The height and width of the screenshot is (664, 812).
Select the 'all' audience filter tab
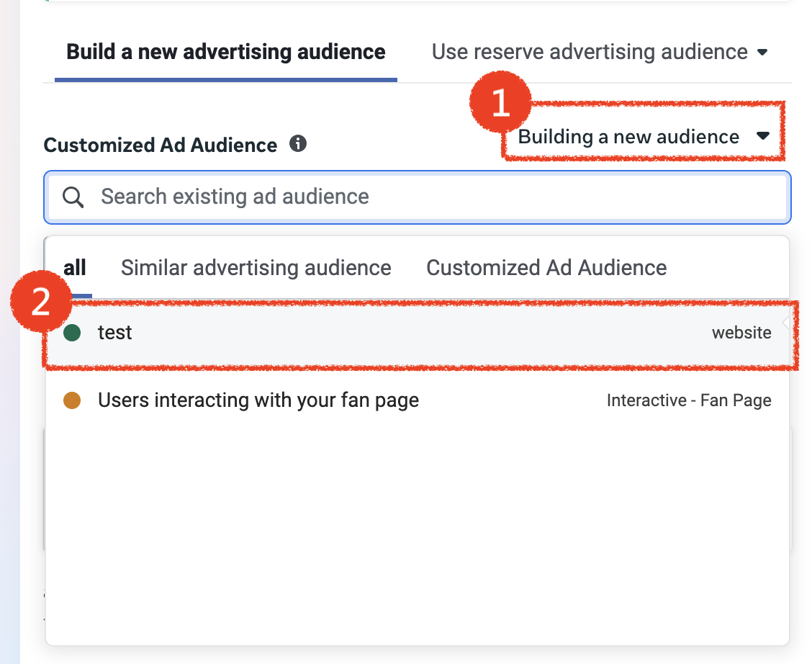(x=75, y=268)
